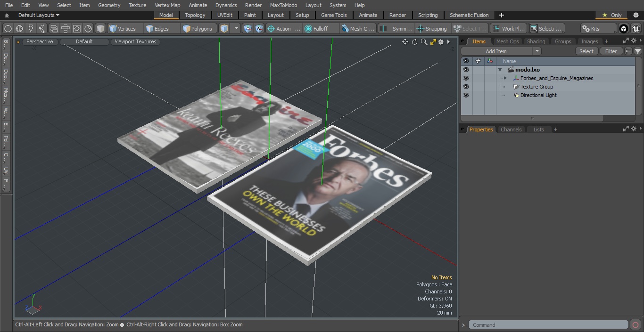
Task: Click the Filter button in Items panel
Action: [611, 51]
